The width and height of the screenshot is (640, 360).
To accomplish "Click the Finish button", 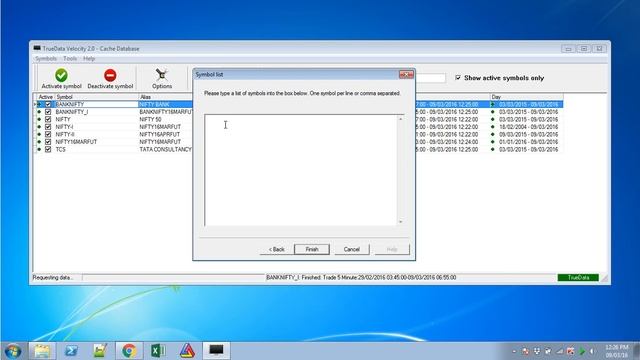I will 312,249.
